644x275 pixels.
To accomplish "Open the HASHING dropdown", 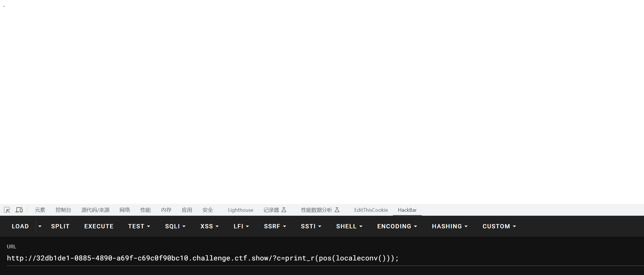I will coord(450,226).
